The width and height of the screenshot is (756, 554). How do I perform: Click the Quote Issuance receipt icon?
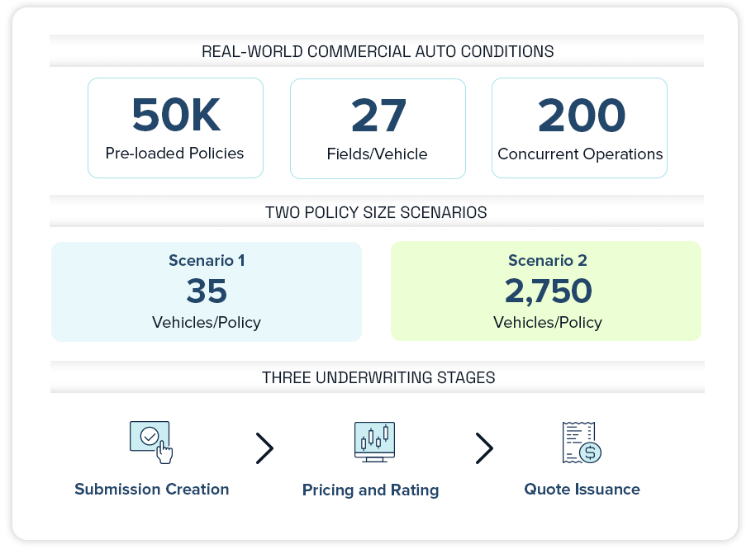click(x=581, y=442)
